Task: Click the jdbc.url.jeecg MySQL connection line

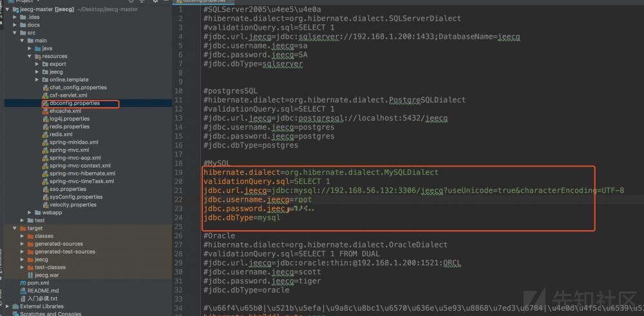Action: pyautogui.click(x=413, y=190)
